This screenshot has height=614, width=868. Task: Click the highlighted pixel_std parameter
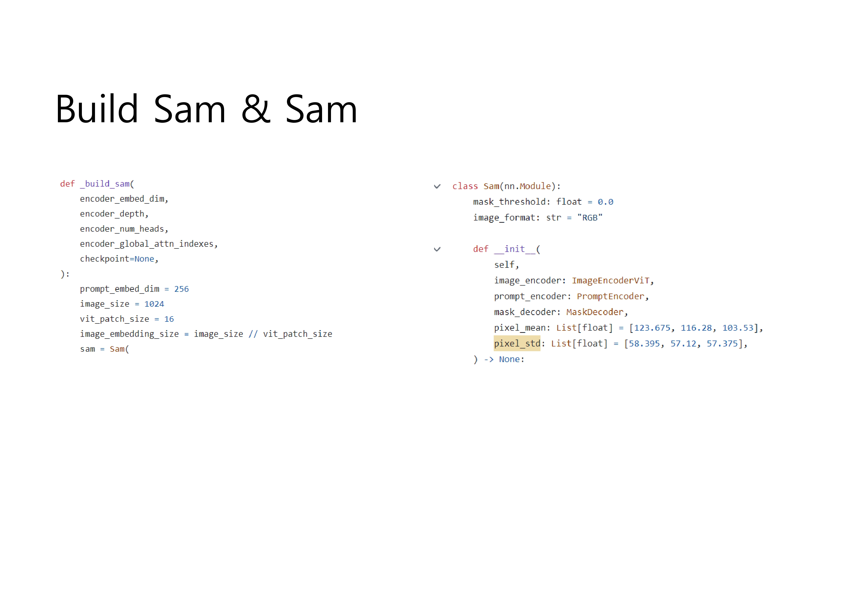point(517,344)
